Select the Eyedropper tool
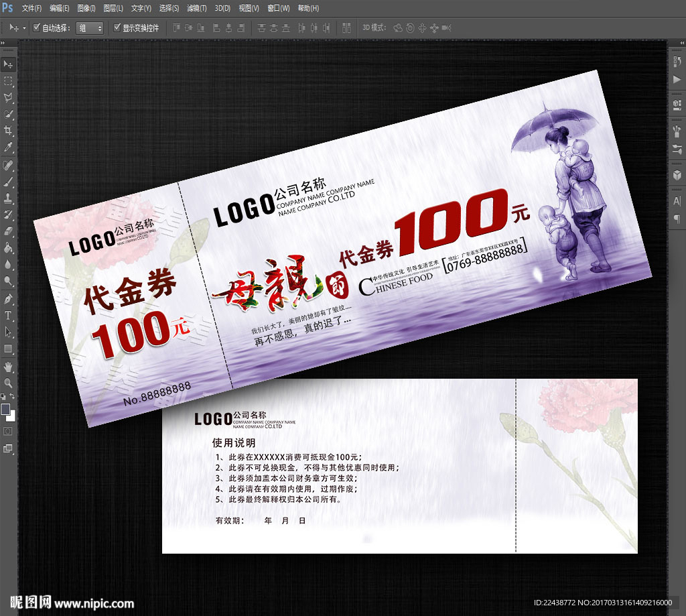686x616 pixels. (x=8, y=147)
